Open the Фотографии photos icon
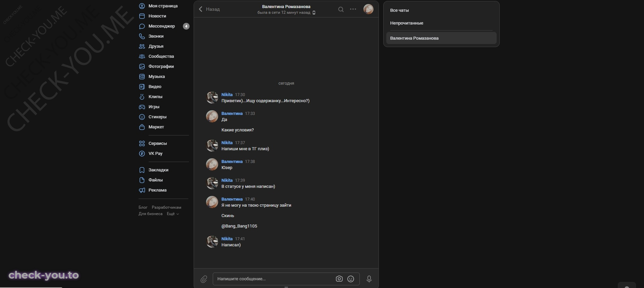The image size is (644, 288). pos(142,67)
